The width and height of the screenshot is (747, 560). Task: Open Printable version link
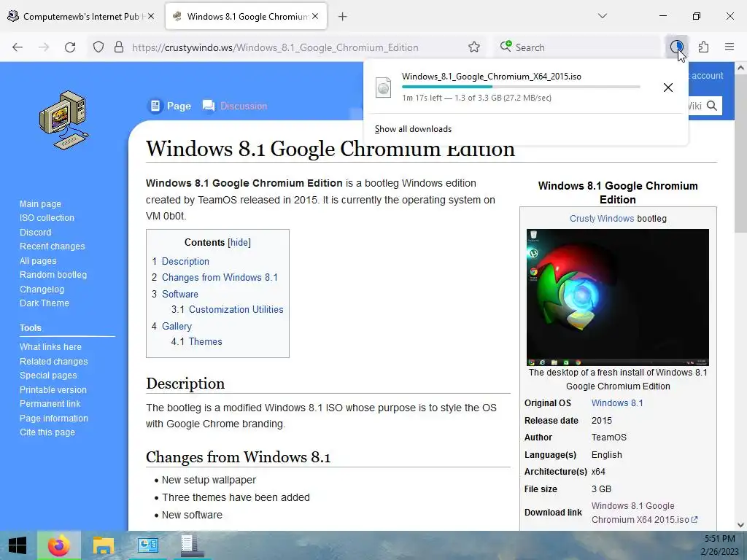click(x=53, y=389)
